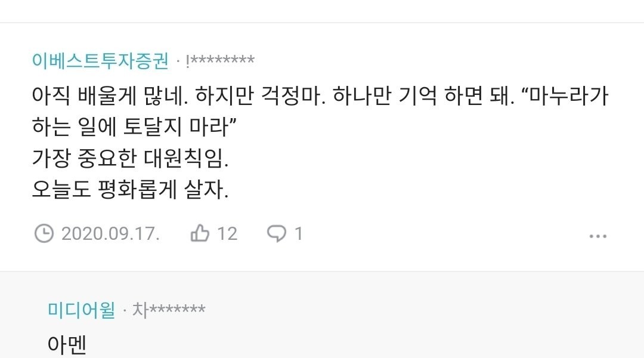
Task: Click the clock icon beside the date
Action: coord(44,233)
